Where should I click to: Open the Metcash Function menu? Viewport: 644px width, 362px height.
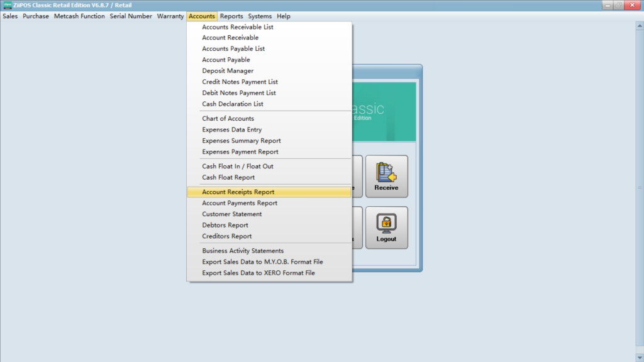79,16
